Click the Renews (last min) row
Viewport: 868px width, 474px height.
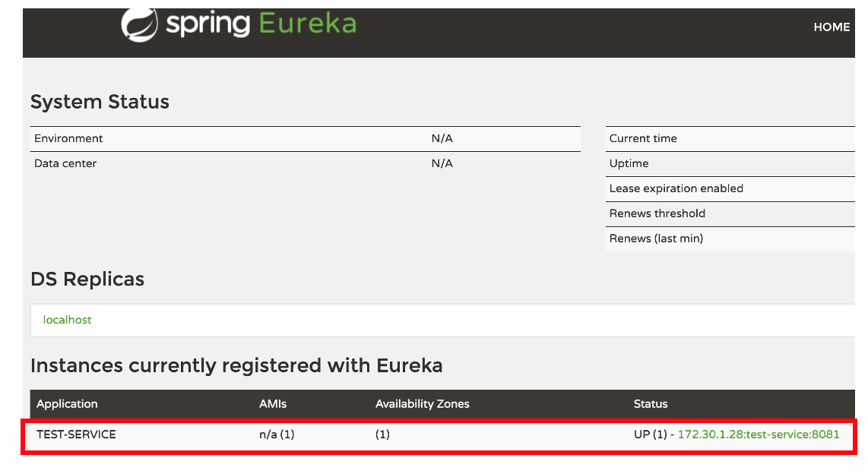tap(654, 239)
